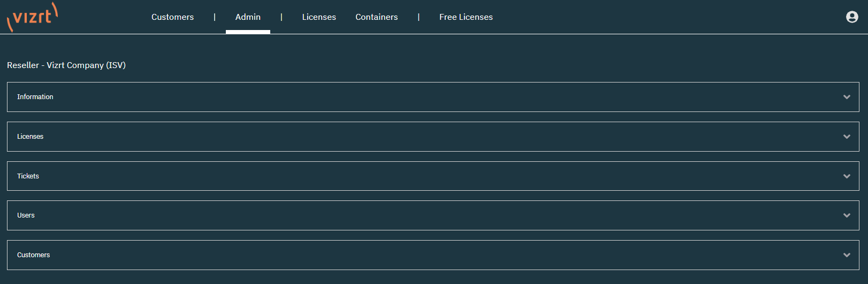This screenshot has height=284, width=868.
Task: Expand the Licenses panel chevron arrow
Action: click(847, 137)
